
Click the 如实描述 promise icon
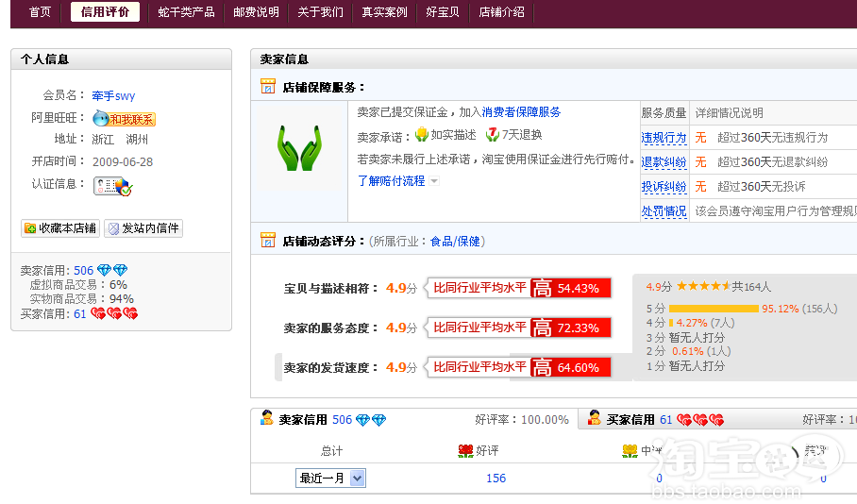click(422, 135)
